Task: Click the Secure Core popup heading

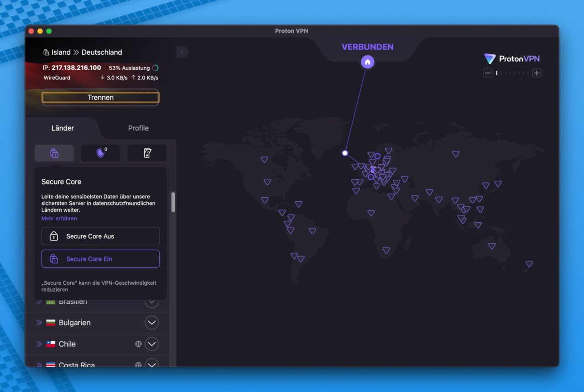Action: [x=61, y=182]
